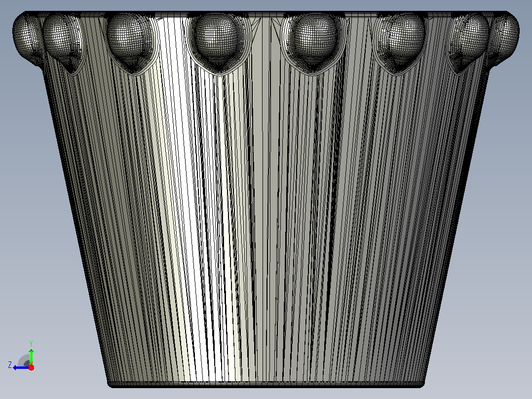Click the red X axis dot on triad

coord(31,367)
